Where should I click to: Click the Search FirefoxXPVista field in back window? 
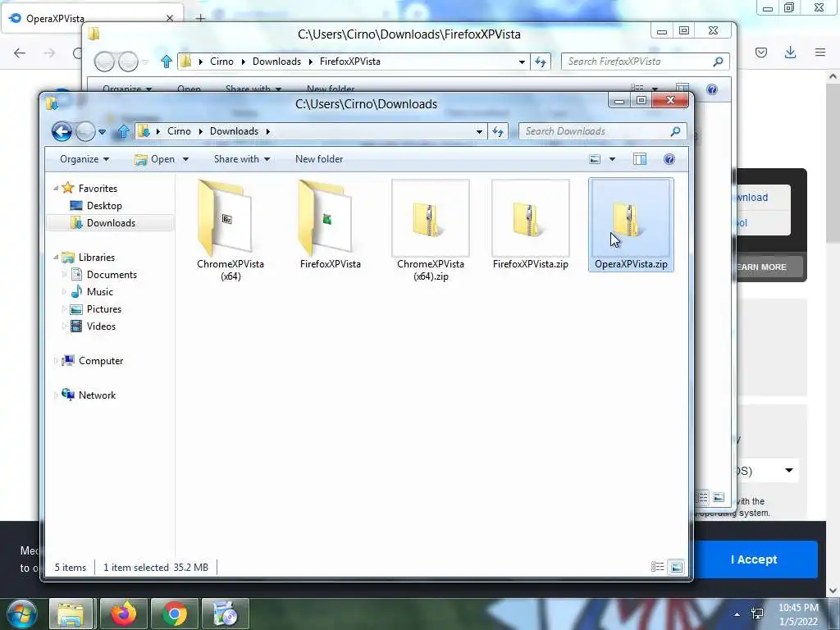click(646, 62)
